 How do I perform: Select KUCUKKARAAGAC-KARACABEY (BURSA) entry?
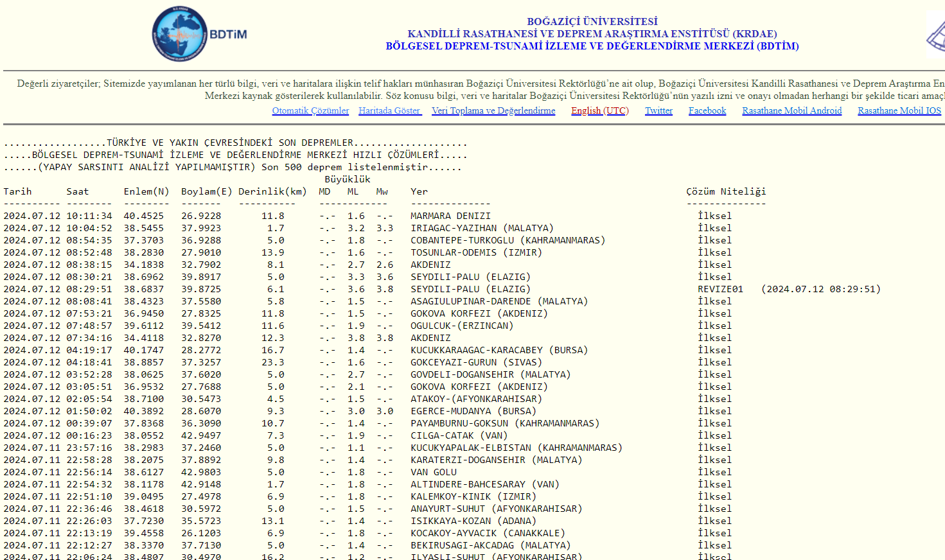point(499,350)
